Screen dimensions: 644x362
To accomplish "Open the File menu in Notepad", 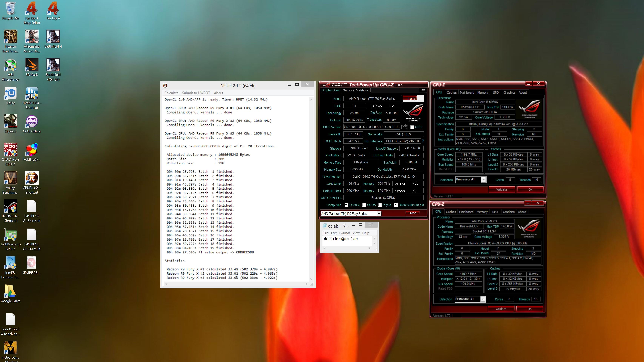I will tap(326, 233).
